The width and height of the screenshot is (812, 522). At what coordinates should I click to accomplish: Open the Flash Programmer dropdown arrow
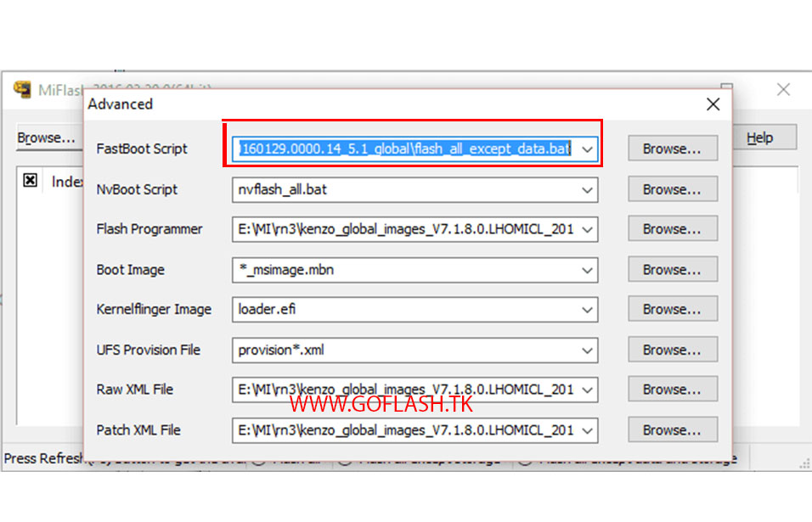(x=587, y=229)
